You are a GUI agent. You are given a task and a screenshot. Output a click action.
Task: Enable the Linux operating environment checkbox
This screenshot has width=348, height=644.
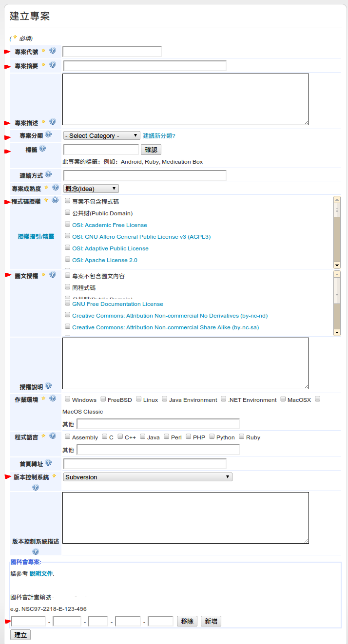[x=139, y=399]
